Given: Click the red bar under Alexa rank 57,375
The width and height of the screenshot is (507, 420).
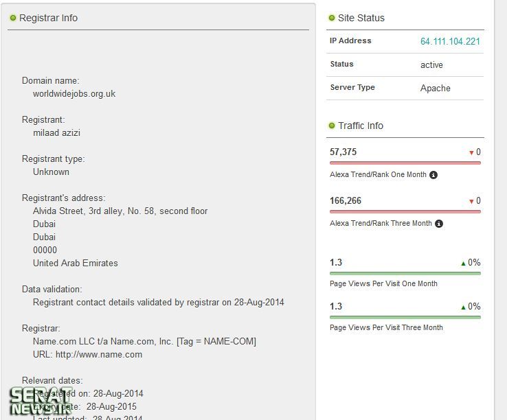Looking at the screenshot, I should point(405,163).
